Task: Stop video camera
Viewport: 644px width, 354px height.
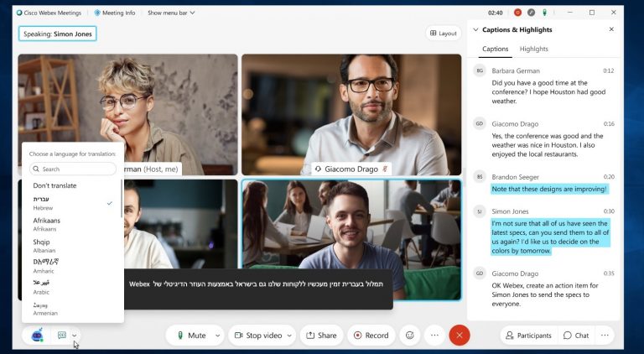Action: 258,335
